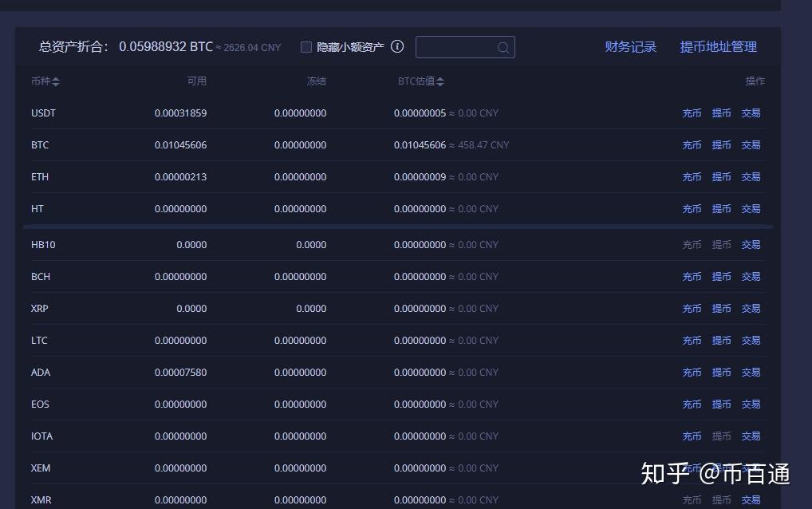Click 交易 in the ETH row

[751, 177]
